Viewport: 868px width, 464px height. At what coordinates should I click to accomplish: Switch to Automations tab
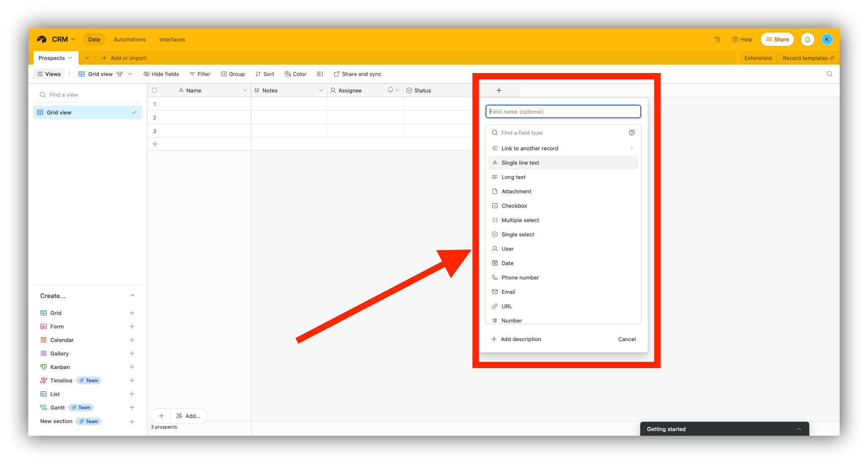tap(129, 39)
